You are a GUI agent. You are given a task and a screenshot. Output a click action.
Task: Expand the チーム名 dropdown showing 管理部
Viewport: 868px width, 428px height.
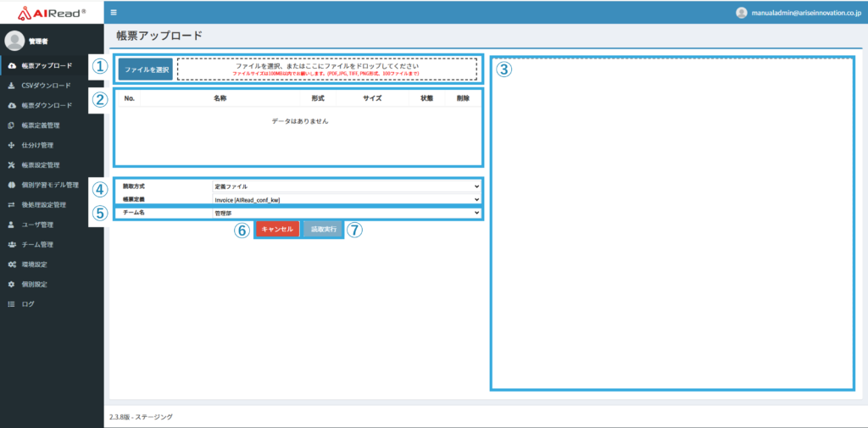346,214
